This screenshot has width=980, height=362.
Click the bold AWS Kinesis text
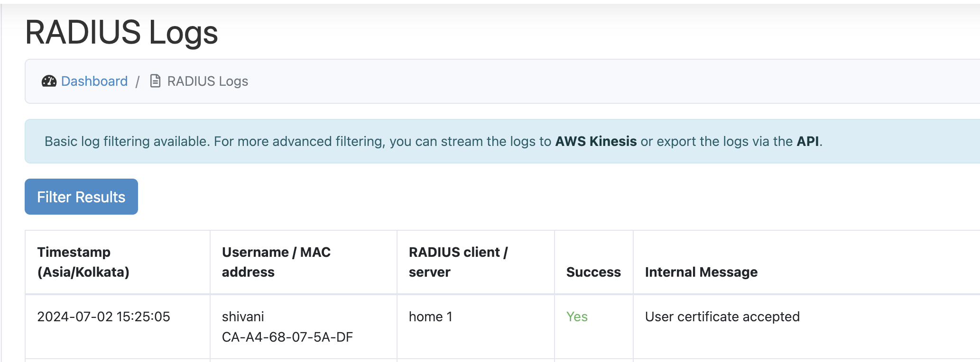coord(596,141)
